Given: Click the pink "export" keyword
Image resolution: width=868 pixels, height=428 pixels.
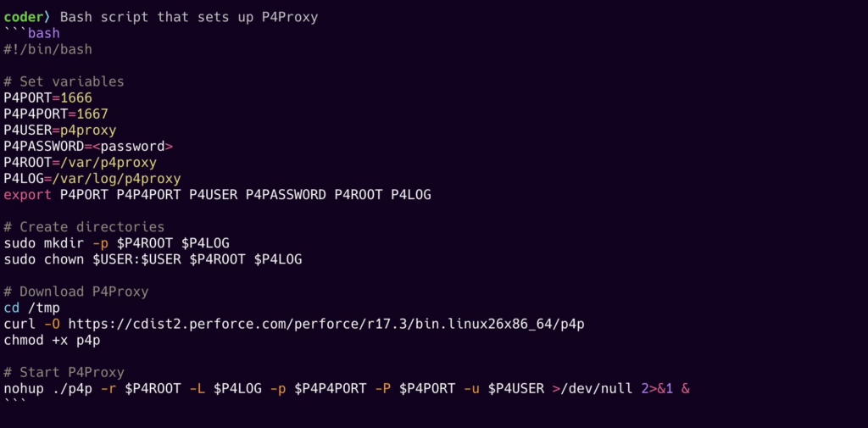Looking at the screenshot, I should point(28,195).
